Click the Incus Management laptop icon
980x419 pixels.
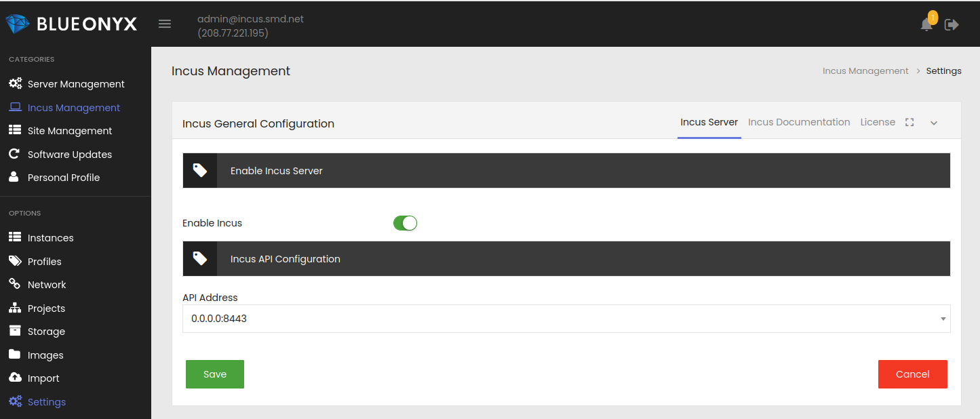(x=15, y=107)
